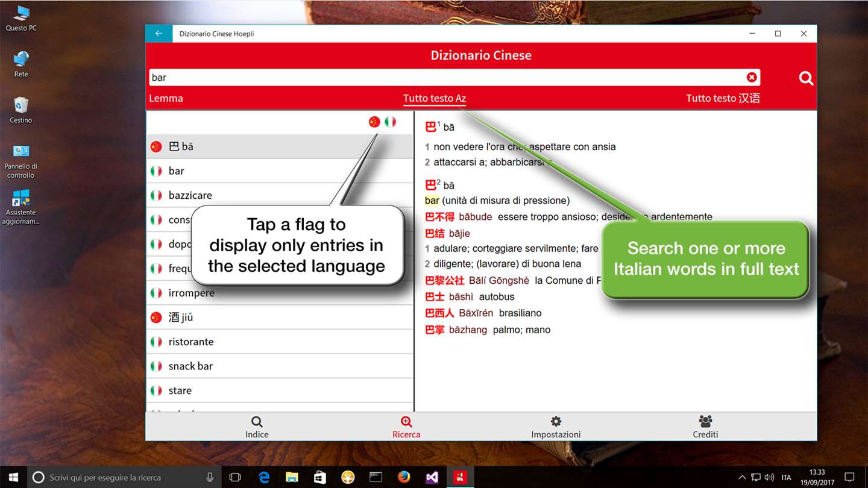The height and width of the screenshot is (488, 868).
Task: Click ITA language indicator
Action: click(786, 477)
